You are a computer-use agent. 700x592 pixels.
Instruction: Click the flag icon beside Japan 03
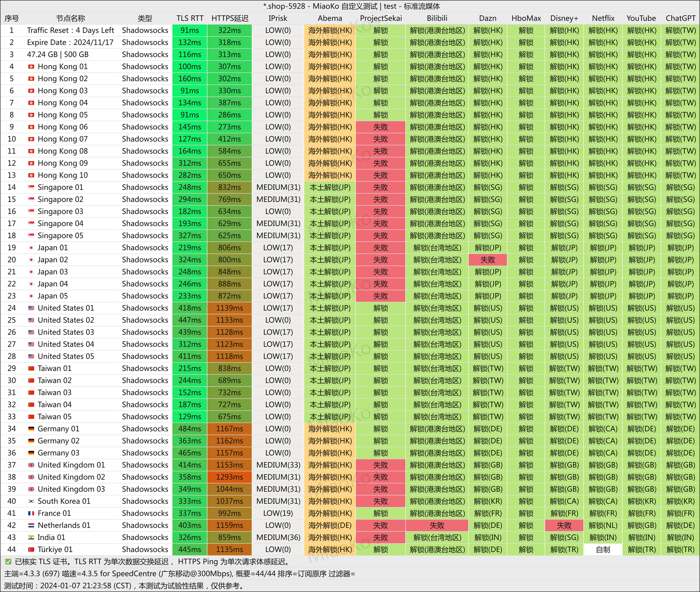tap(31, 272)
